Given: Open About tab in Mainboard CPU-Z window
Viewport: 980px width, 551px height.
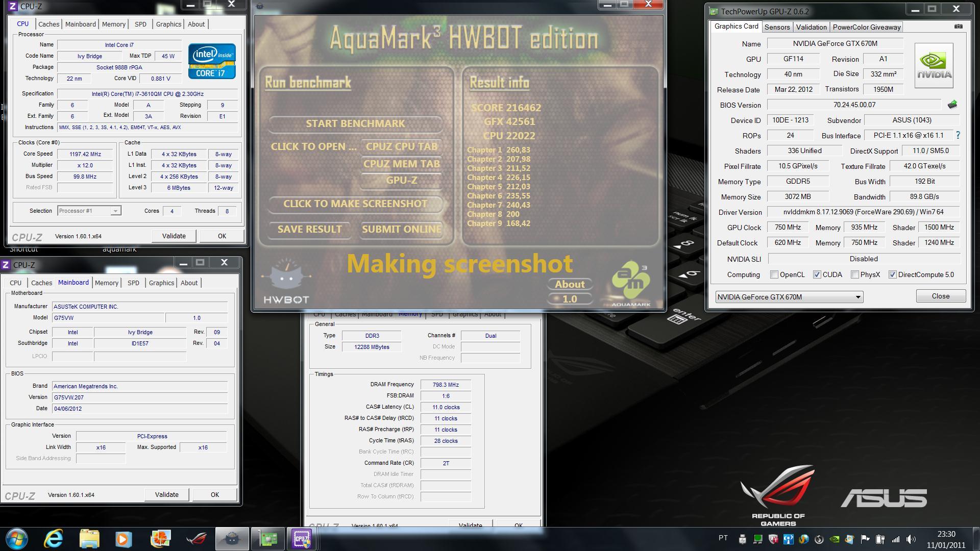Looking at the screenshot, I should [189, 283].
